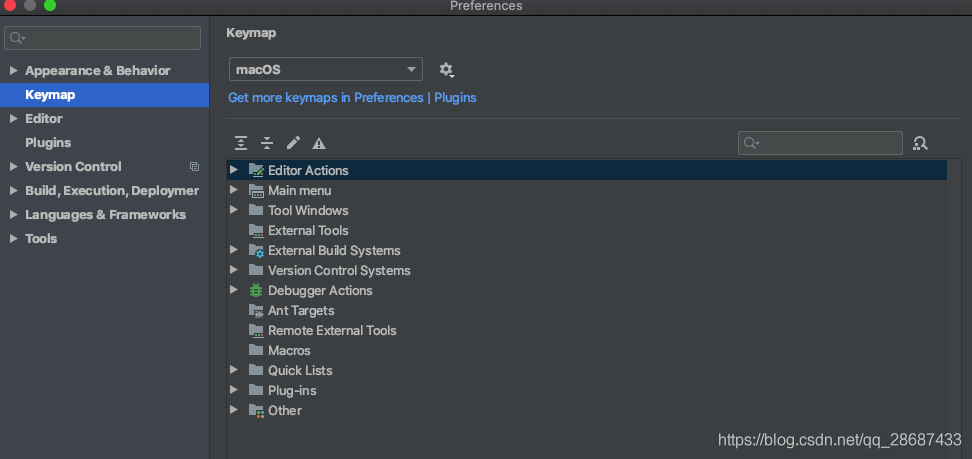Click Find Actions by Shortcut icon
Viewport: 972px width, 459px height.
(x=920, y=144)
